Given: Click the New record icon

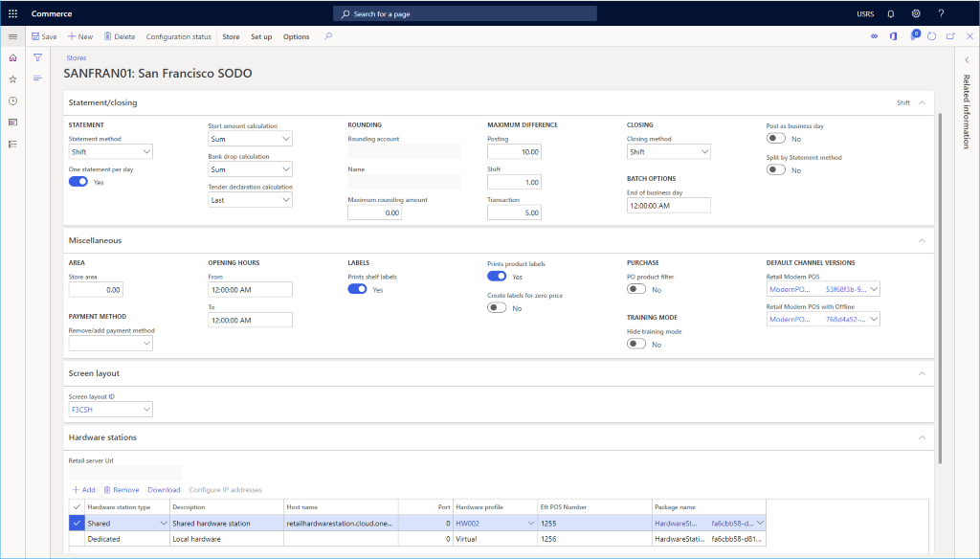Looking at the screenshot, I should click(78, 35).
